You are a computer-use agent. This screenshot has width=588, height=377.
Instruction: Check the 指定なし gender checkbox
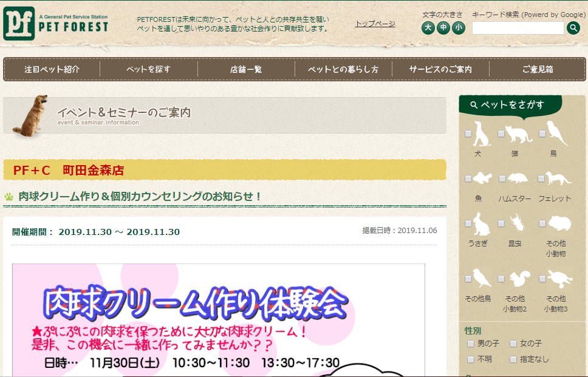tap(513, 359)
